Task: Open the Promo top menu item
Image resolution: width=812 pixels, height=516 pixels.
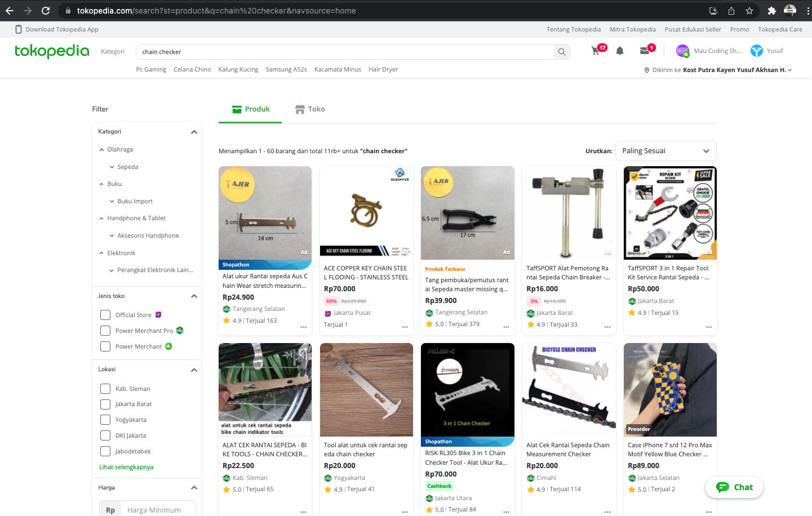Action: [739, 29]
